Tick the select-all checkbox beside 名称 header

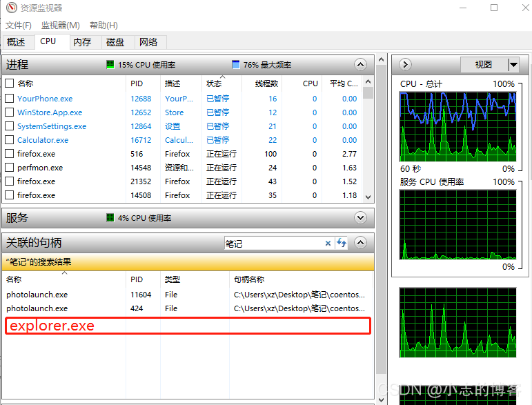point(10,83)
